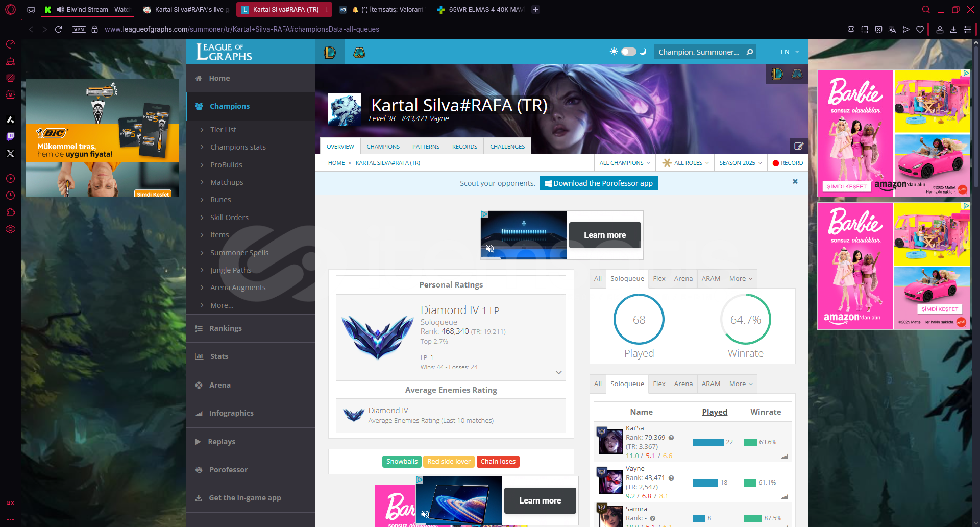Viewport: 980px width, 527px height.
Task: Open Twitch icon in browser sidebar
Action: pos(10,136)
